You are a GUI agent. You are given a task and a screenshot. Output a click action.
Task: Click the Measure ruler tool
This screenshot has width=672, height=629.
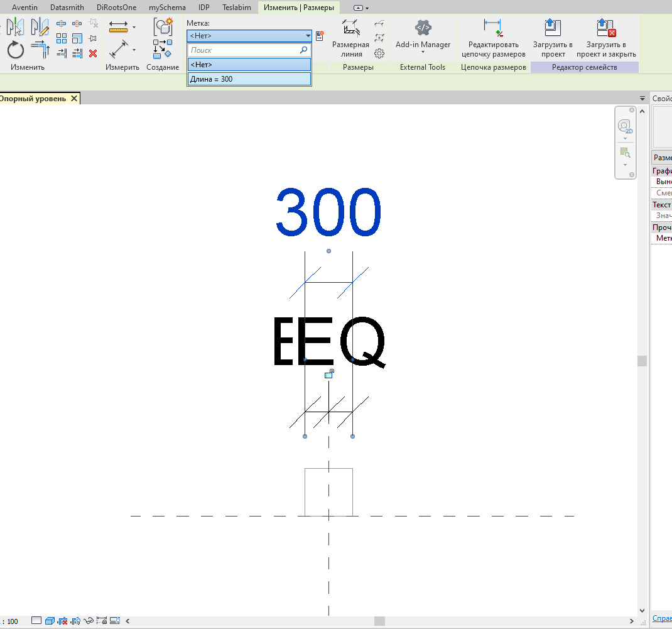(x=118, y=26)
